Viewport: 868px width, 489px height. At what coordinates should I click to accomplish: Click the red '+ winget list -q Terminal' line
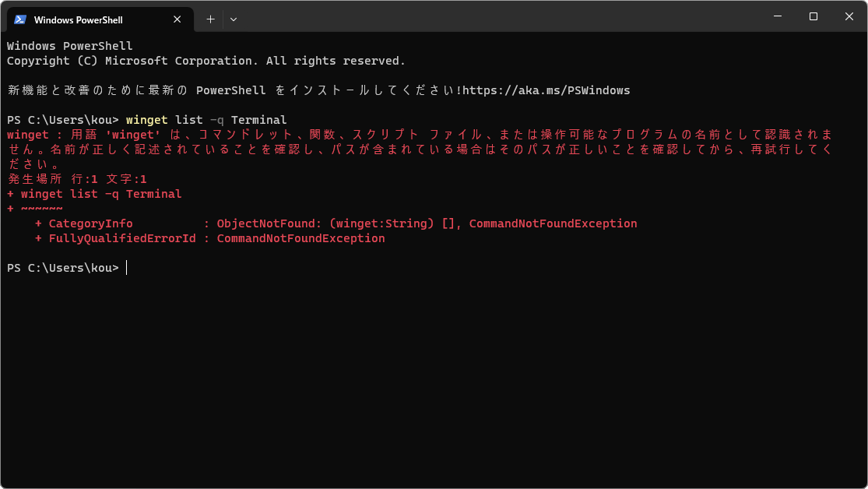coord(94,194)
